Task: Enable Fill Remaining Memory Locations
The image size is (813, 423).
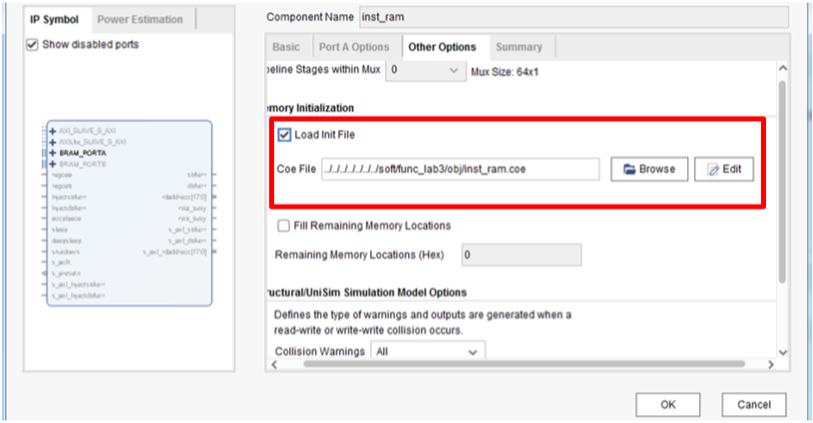Action: tap(284, 226)
